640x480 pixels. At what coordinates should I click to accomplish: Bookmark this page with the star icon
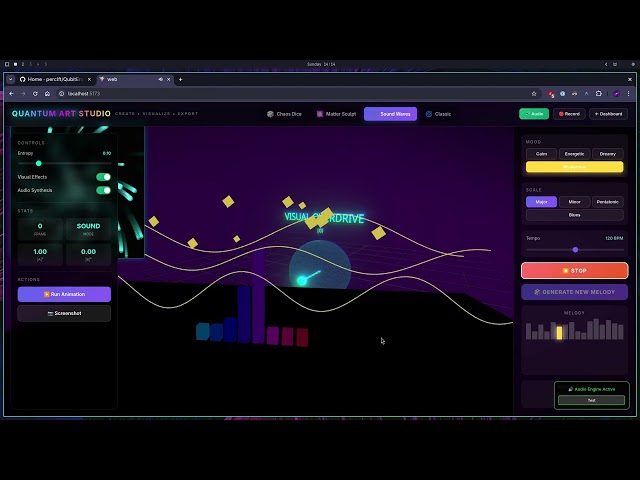(534, 93)
